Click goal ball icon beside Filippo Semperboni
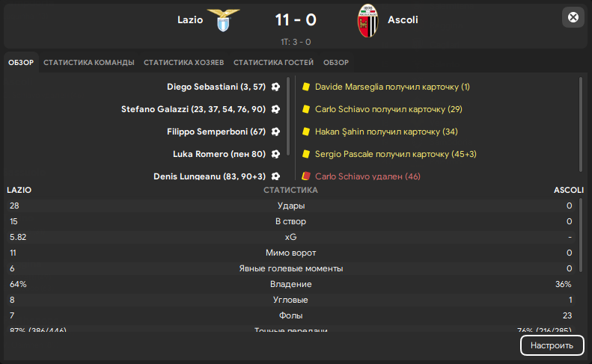The width and height of the screenshot is (592, 364). 275,132
